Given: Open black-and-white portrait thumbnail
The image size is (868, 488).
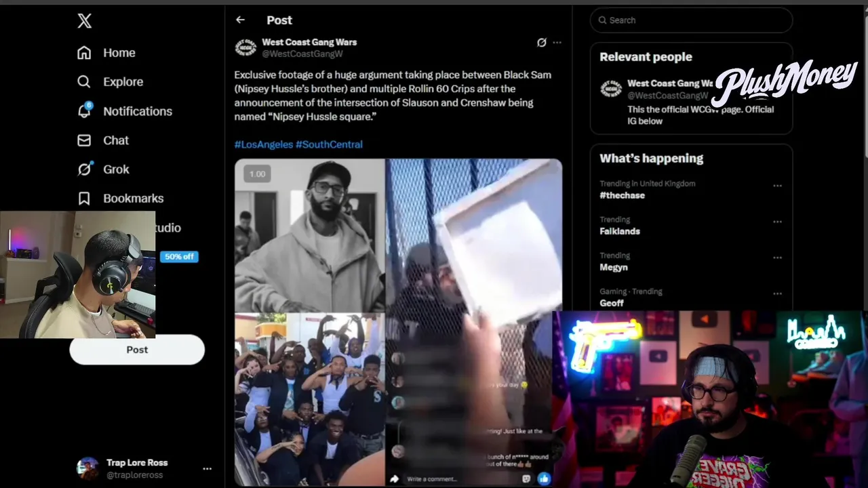Looking at the screenshot, I should tap(310, 236).
